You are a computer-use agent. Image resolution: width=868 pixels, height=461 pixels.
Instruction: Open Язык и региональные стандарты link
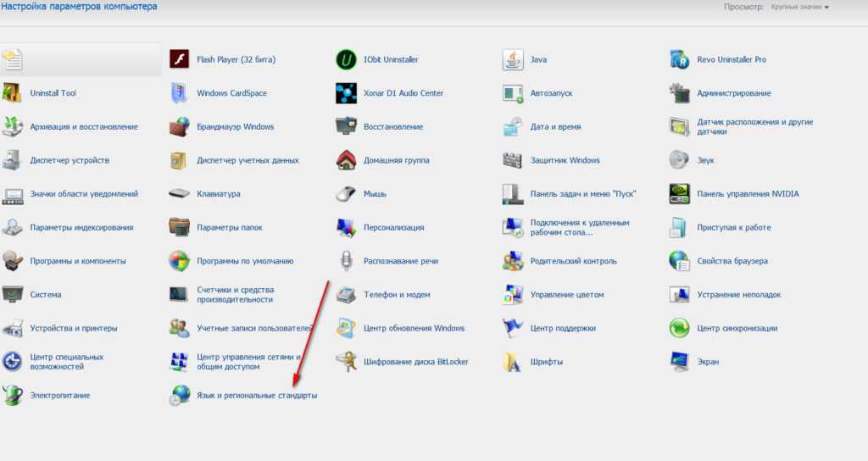click(x=256, y=396)
